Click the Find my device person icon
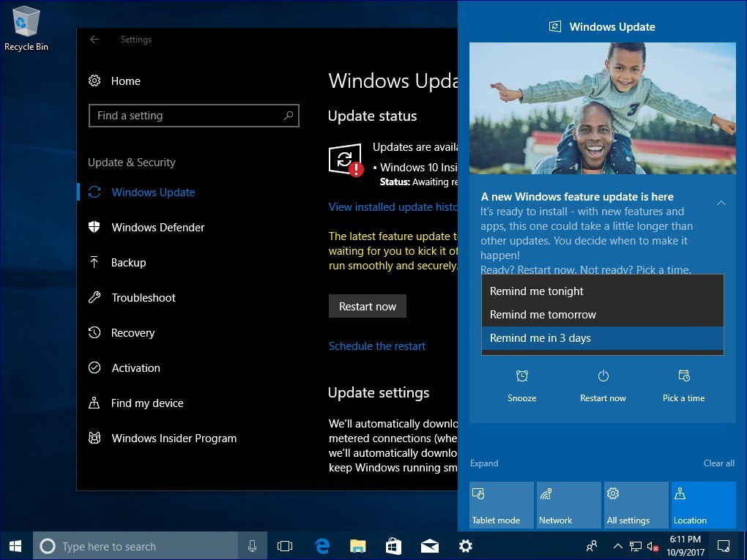The width and height of the screenshot is (747, 560). (94, 403)
